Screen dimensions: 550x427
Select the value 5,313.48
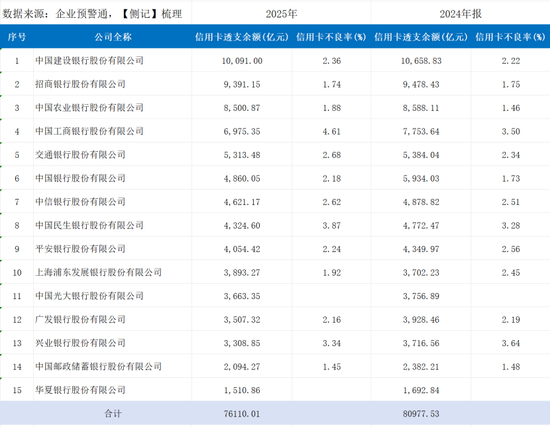(242, 155)
